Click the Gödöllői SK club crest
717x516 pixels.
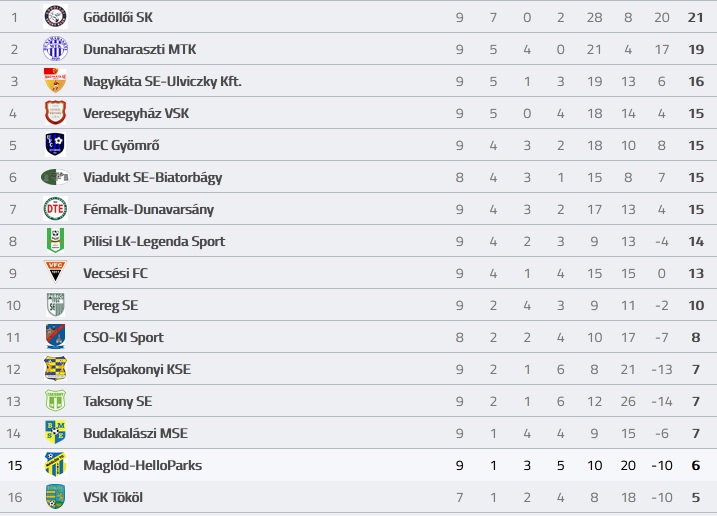(55, 17)
